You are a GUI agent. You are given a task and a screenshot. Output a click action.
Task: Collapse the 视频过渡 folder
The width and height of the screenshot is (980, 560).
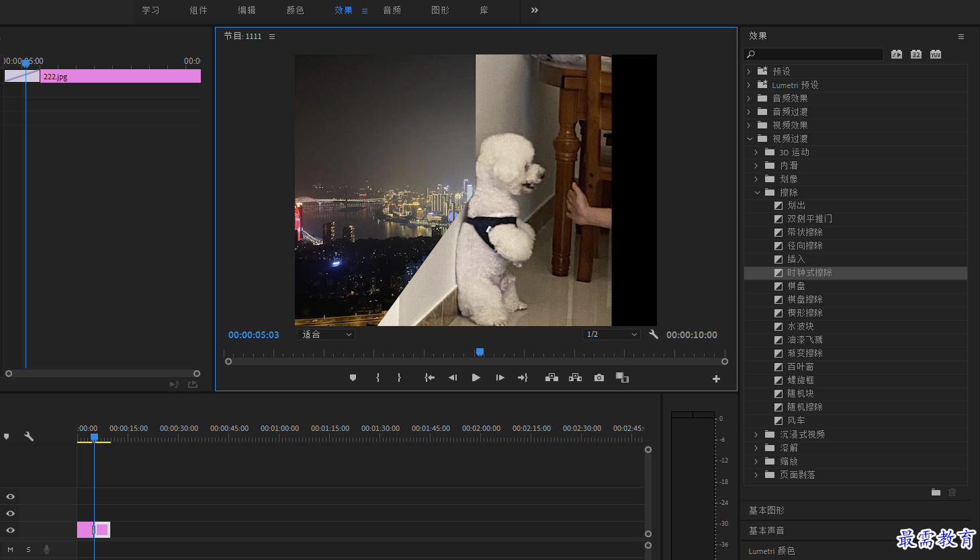[750, 138]
